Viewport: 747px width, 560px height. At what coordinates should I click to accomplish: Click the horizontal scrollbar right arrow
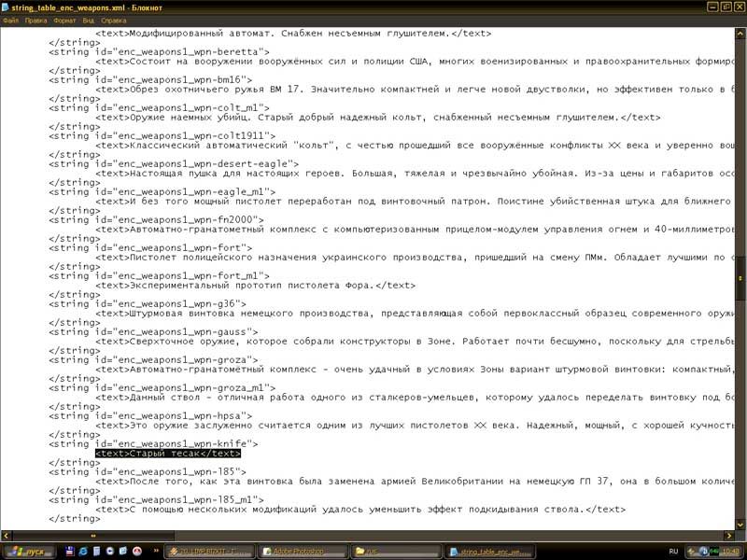(729, 535)
